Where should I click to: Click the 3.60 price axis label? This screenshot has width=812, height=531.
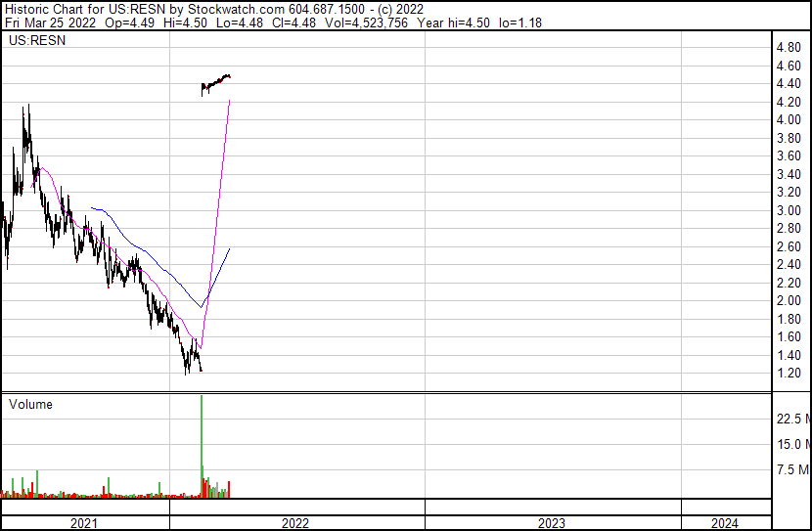(789, 156)
